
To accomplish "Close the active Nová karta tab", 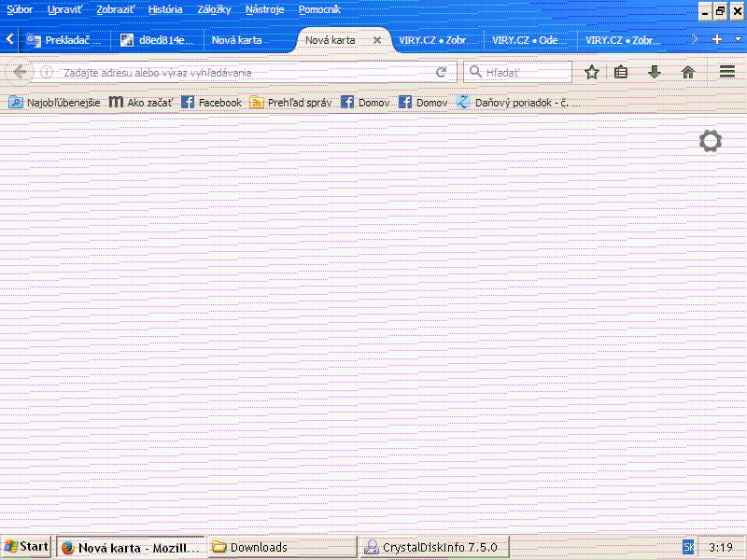I will click(377, 40).
